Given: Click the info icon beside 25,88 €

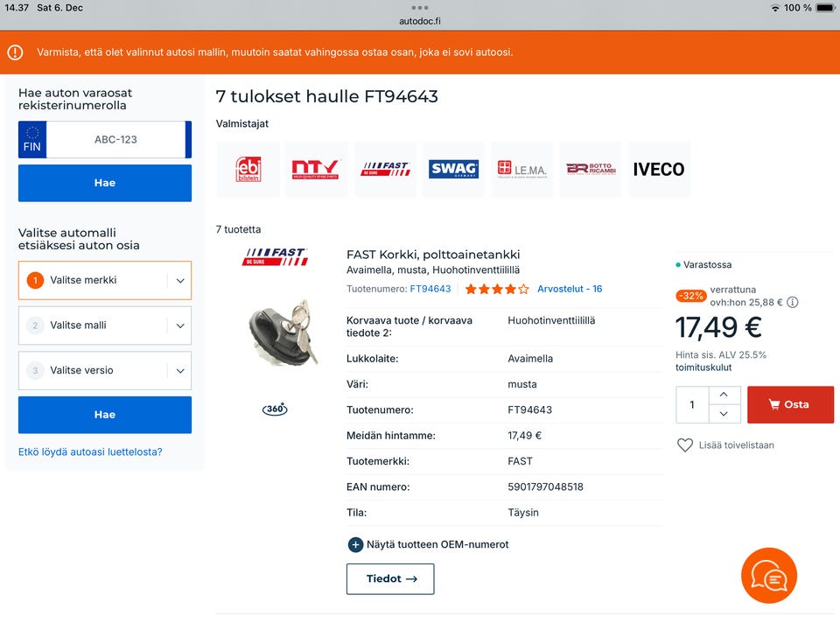Looking at the screenshot, I should pos(792,303).
